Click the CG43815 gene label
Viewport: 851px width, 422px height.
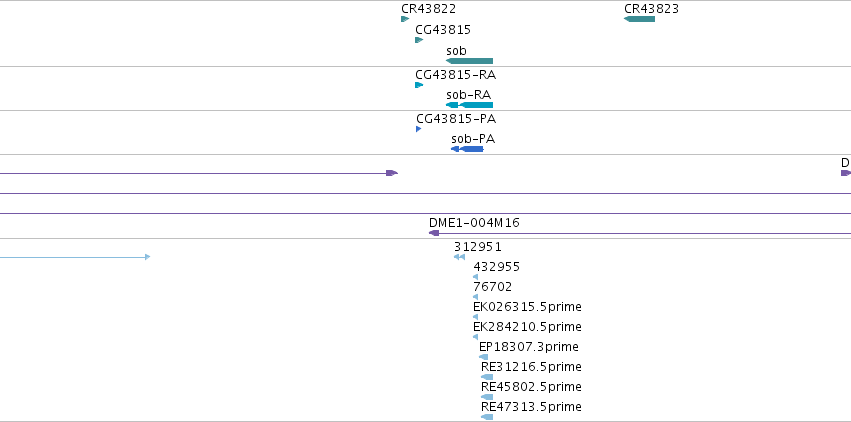point(443,29)
